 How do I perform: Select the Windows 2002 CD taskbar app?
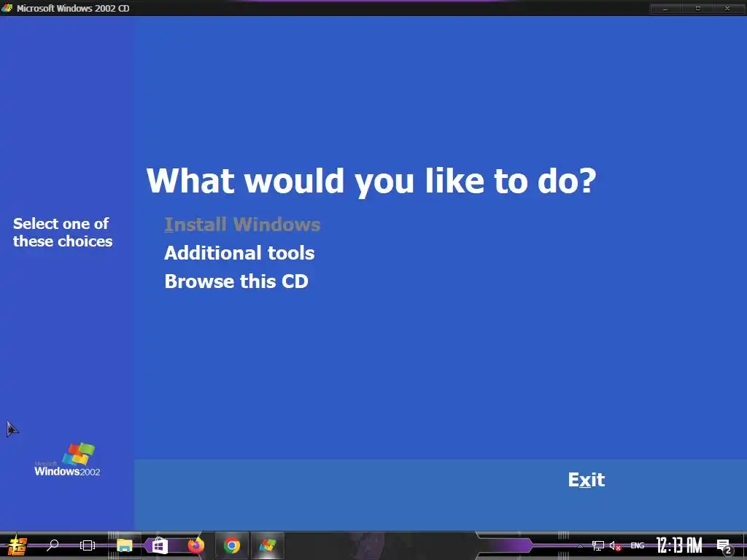[267, 545]
